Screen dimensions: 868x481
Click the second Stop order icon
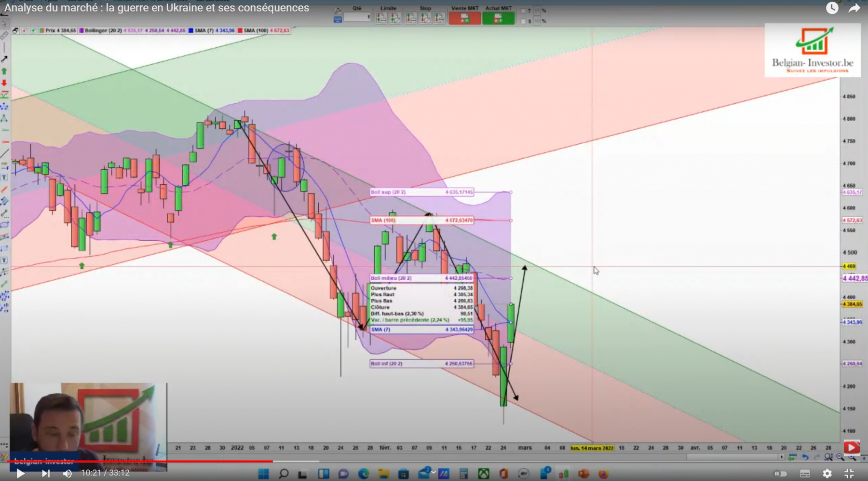click(425, 18)
